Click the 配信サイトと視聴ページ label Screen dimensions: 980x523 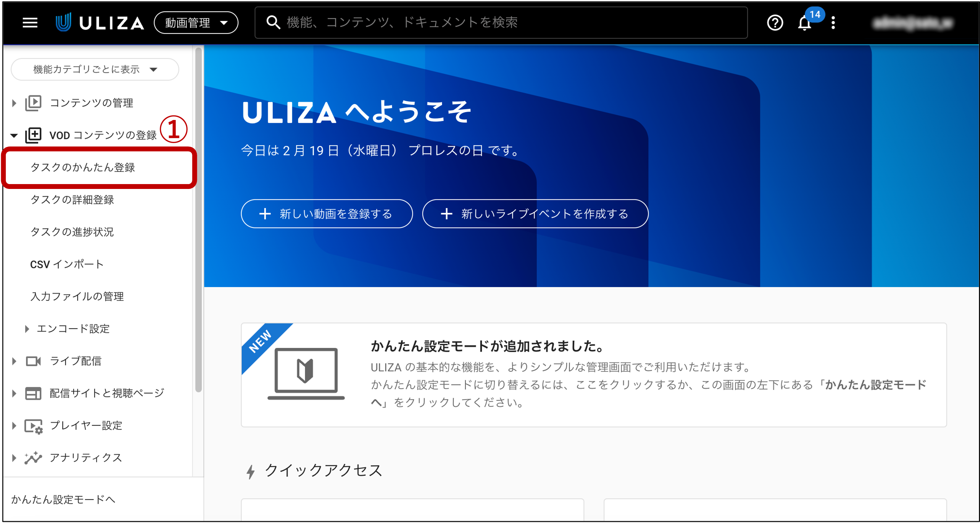[x=107, y=393]
